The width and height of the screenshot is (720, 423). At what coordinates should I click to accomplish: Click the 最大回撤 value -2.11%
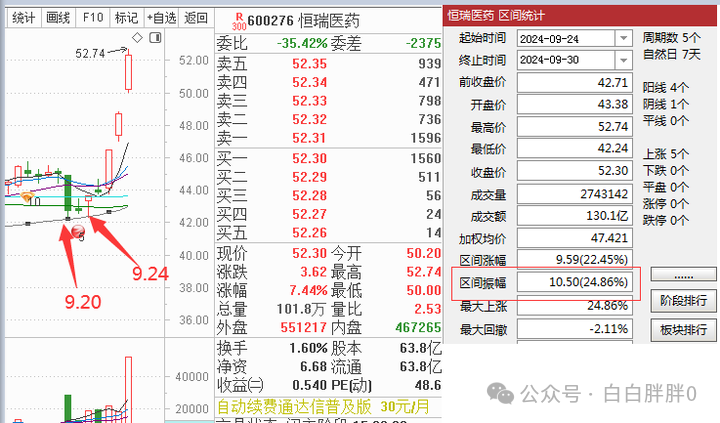click(574, 329)
